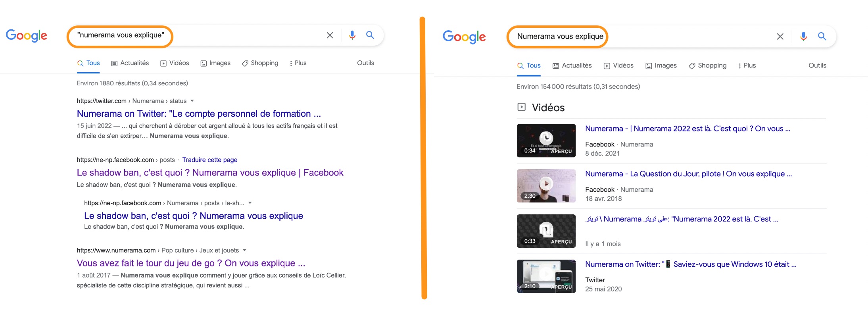Click the magnifier search button in left window
This screenshot has height=316, width=868.
(370, 35)
